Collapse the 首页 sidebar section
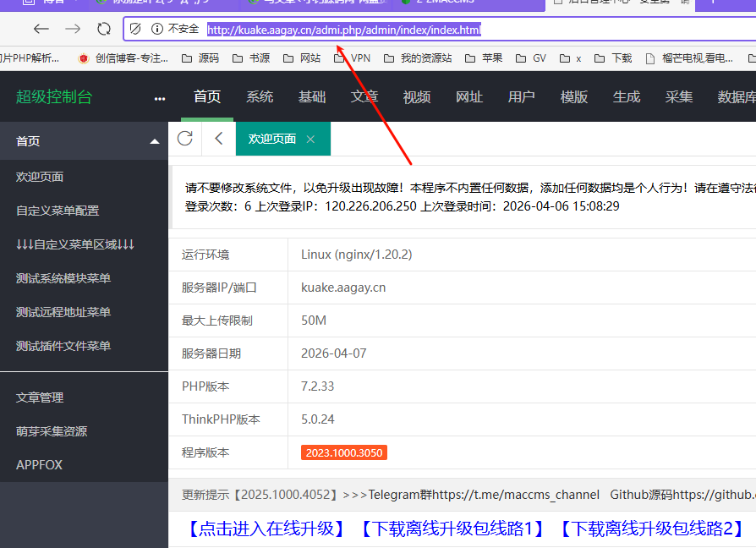The width and height of the screenshot is (756, 548). 154,141
